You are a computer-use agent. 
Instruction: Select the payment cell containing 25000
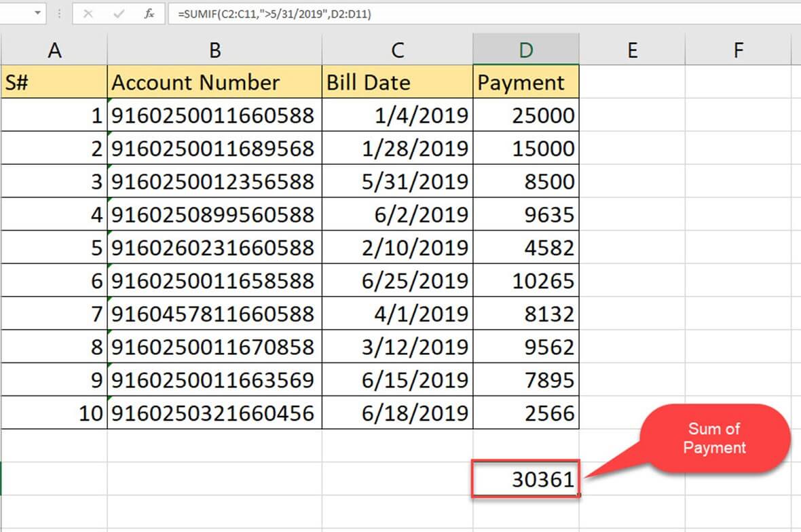[526, 115]
